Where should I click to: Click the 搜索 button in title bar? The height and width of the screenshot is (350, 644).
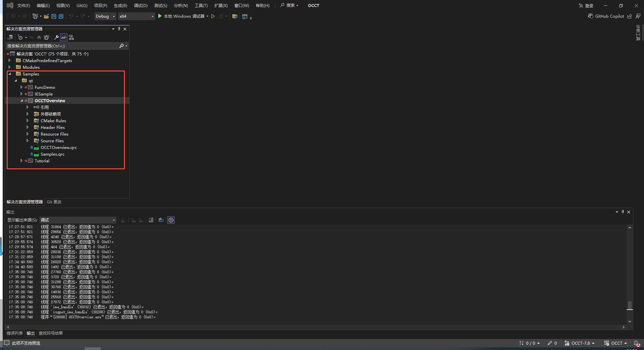[x=289, y=5]
